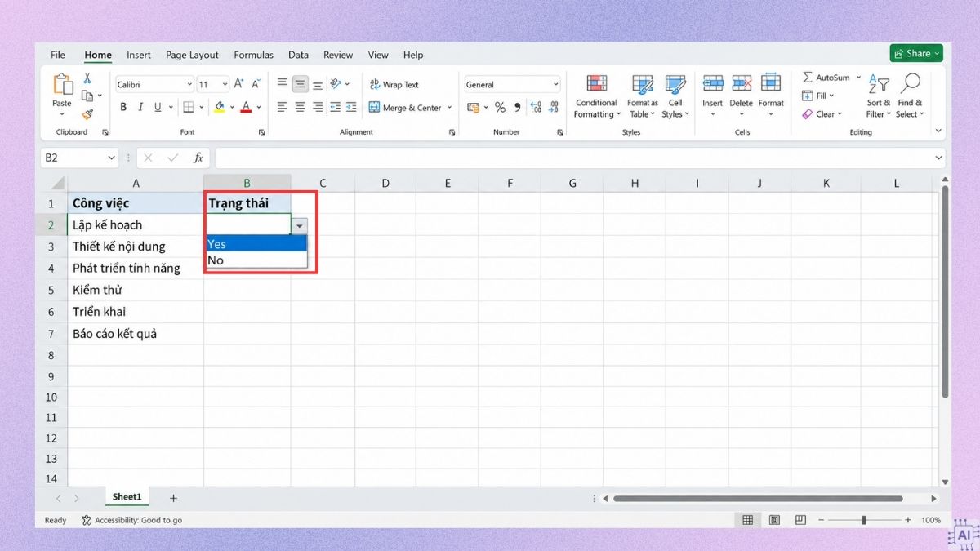This screenshot has width=980, height=551.
Task: Apply cell borders icon
Action: click(x=189, y=107)
